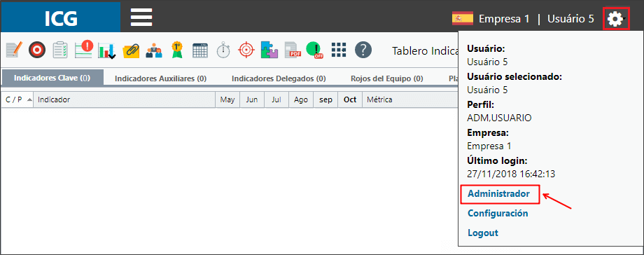Open the gear settings dropdown

point(616,19)
